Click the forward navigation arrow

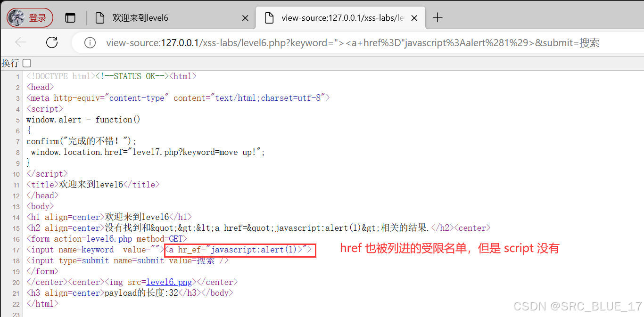pos(36,42)
